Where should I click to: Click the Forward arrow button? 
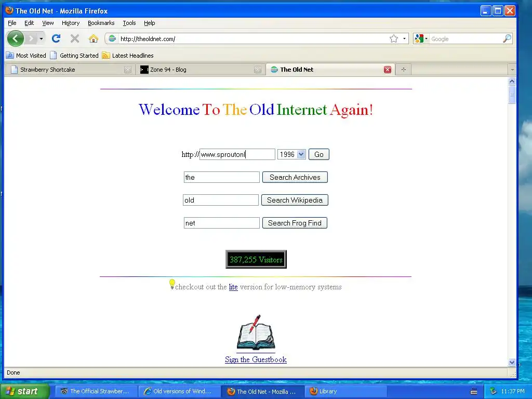(31, 38)
